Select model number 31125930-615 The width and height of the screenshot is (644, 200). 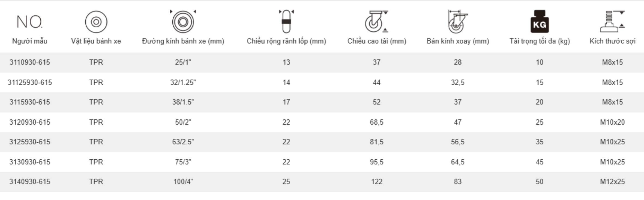point(30,82)
